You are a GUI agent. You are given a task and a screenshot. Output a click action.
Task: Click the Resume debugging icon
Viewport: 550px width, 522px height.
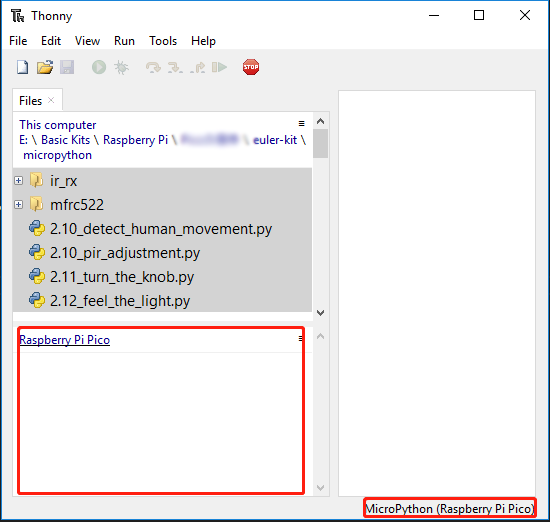[x=220, y=67]
